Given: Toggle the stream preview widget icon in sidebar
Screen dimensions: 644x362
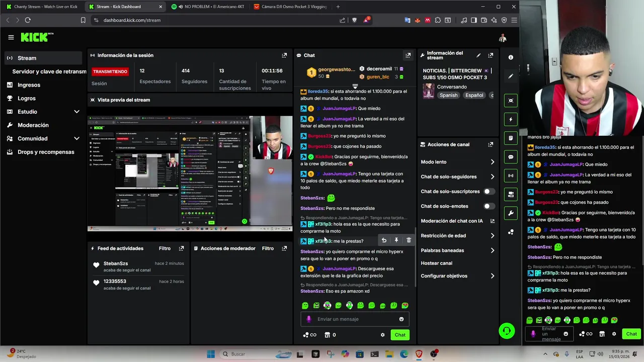Looking at the screenshot, I should (x=511, y=101).
